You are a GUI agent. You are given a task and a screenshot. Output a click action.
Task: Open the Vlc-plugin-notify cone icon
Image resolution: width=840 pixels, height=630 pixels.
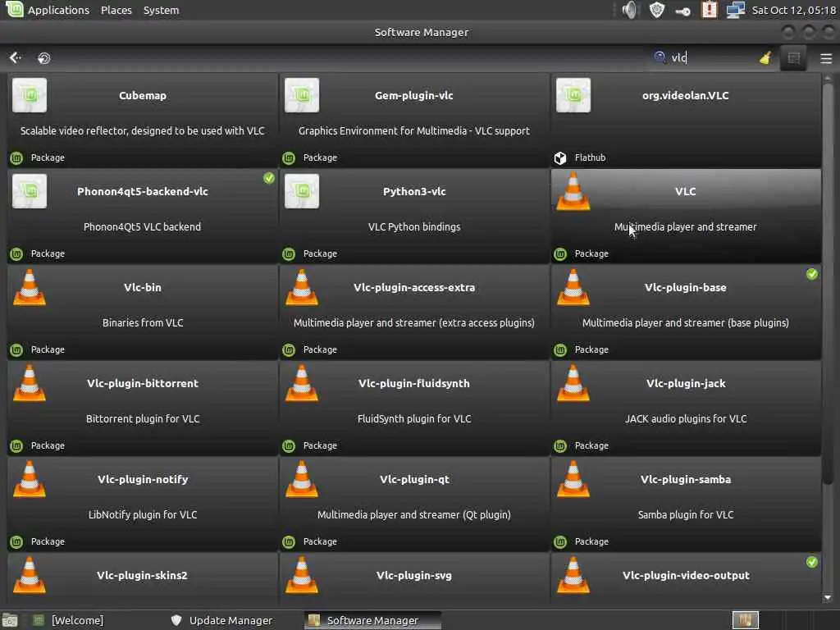point(30,479)
